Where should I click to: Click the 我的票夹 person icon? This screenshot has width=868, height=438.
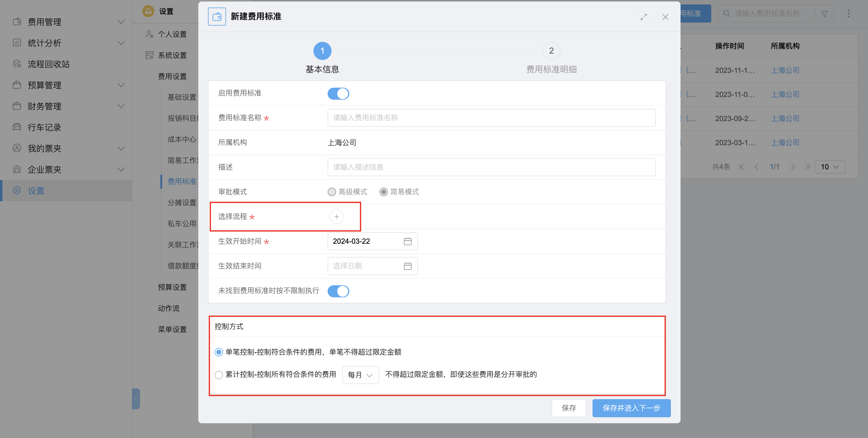coord(17,148)
